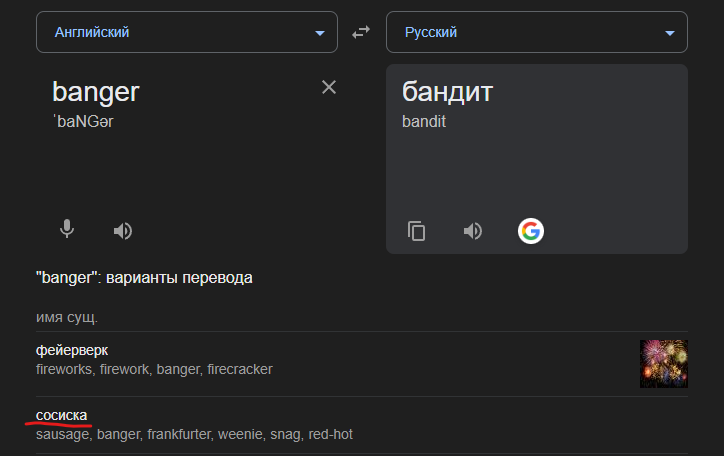Copy the translation with copy icon
The width and height of the screenshot is (724, 456).
tap(417, 231)
